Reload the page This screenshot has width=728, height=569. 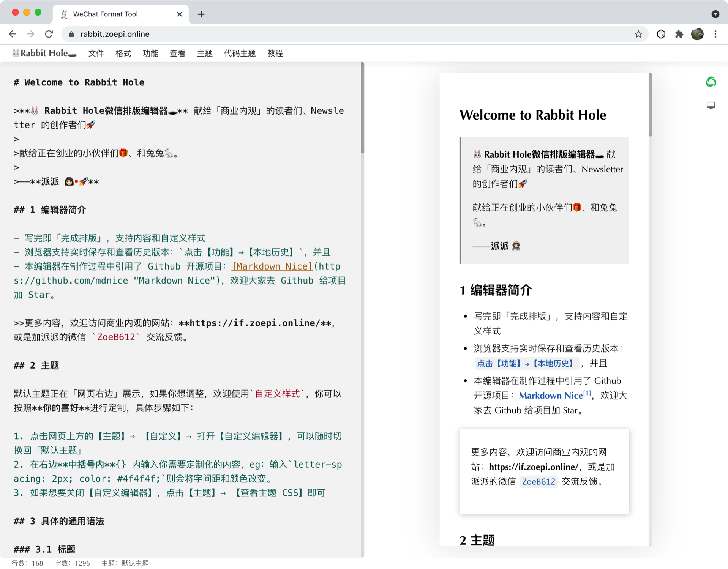49,34
